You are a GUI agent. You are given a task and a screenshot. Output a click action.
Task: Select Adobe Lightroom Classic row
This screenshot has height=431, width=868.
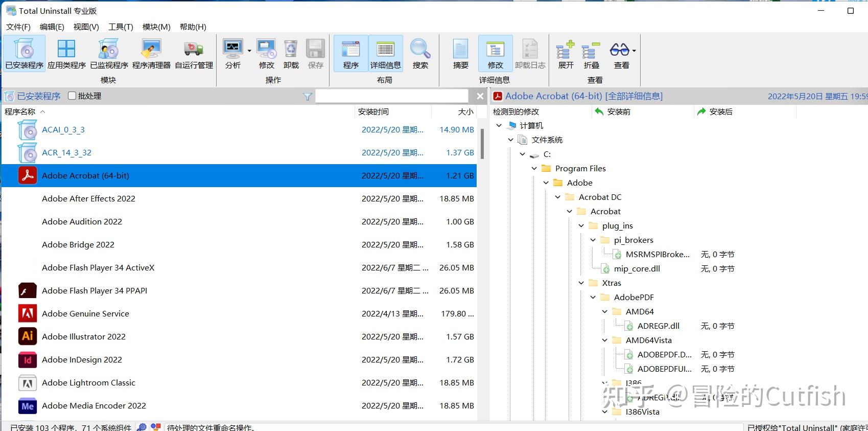coord(239,382)
